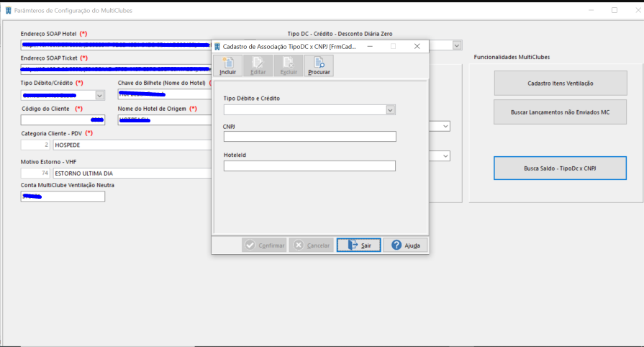644x347 pixels.
Task: Click the Excluir toolbar icon
Action: pyautogui.click(x=289, y=66)
